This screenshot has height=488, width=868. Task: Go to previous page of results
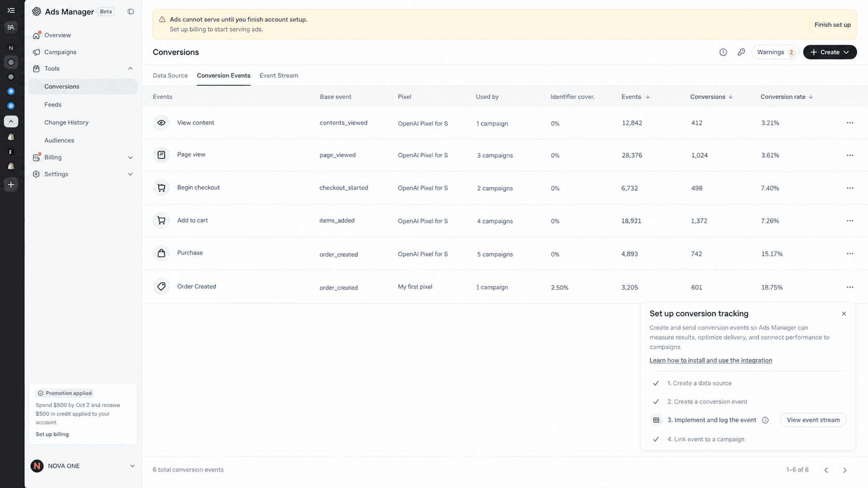coord(826,470)
